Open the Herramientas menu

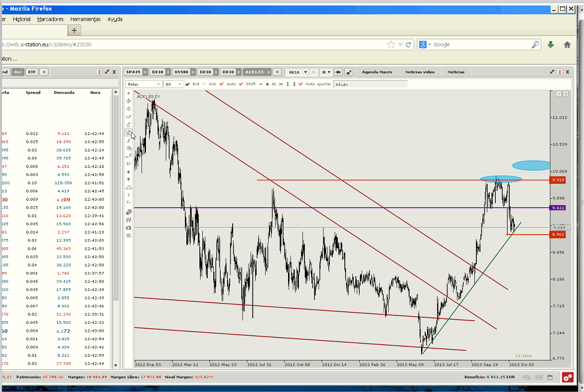point(85,19)
